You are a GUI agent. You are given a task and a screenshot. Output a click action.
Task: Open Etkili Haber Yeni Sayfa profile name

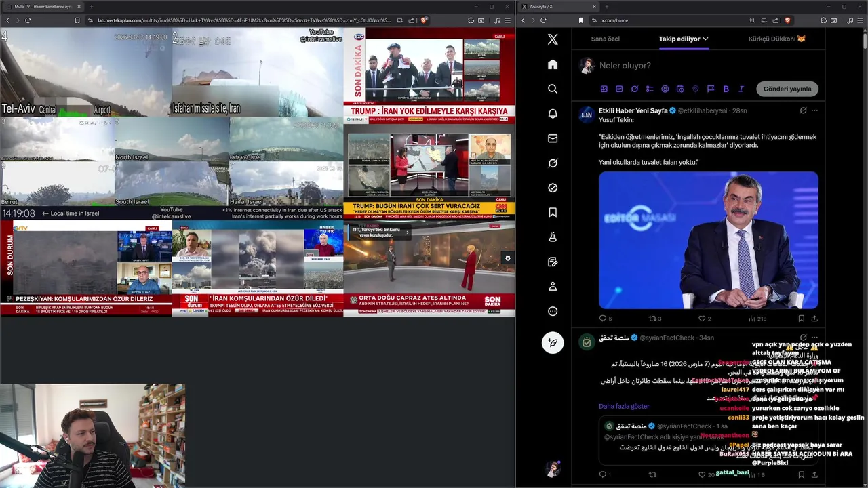pos(633,110)
